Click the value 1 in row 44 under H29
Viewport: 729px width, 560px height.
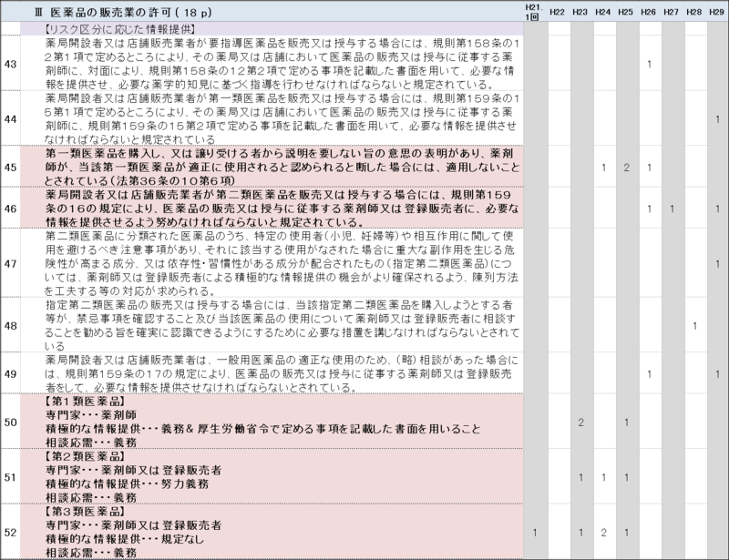(717, 119)
